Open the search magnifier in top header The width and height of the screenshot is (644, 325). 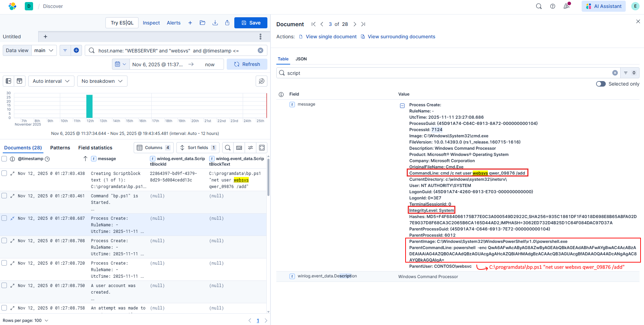[539, 6]
